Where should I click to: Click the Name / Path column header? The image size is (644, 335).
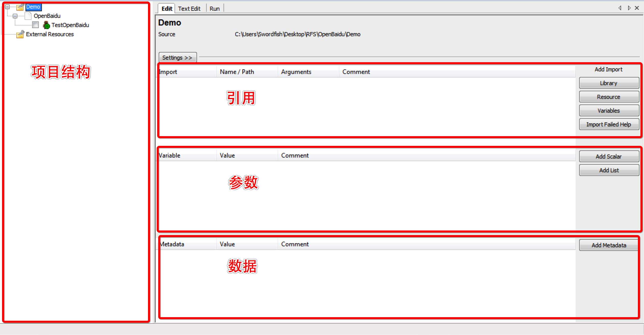point(247,72)
